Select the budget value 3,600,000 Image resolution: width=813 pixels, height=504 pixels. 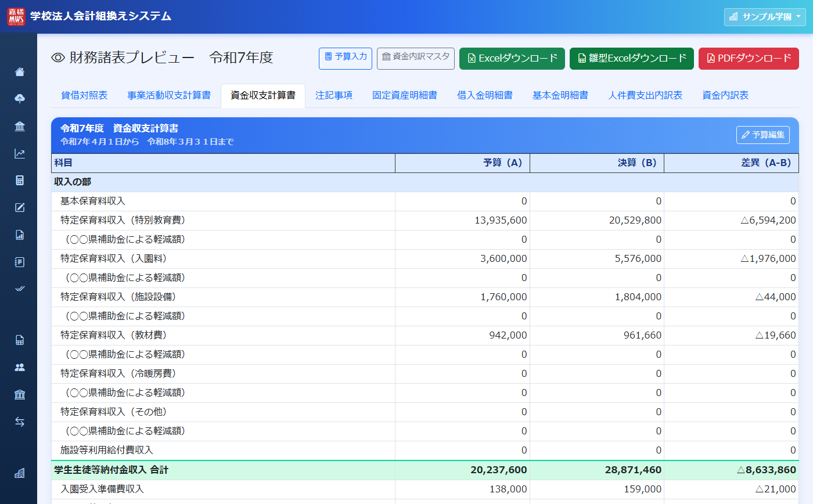click(x=503, y=259)
